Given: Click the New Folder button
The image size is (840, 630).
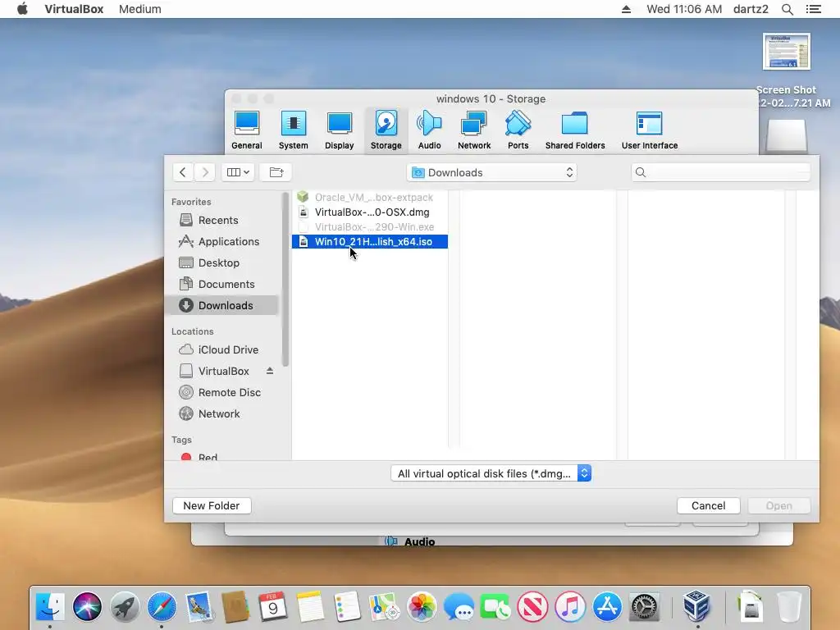Looking at the screenshot, I should point(212,505).
